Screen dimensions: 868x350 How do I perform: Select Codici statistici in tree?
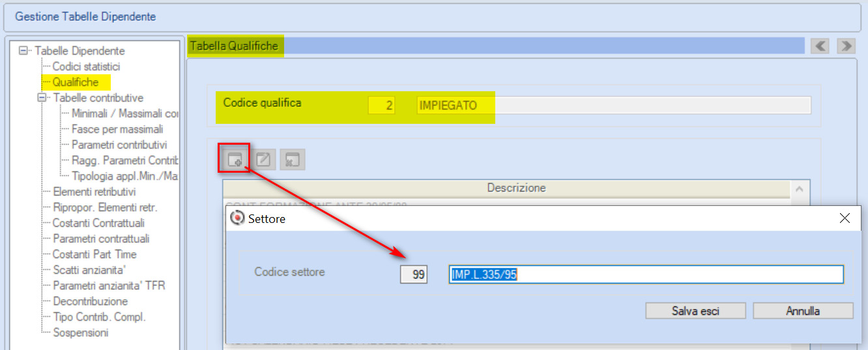[x=86, y=66]
